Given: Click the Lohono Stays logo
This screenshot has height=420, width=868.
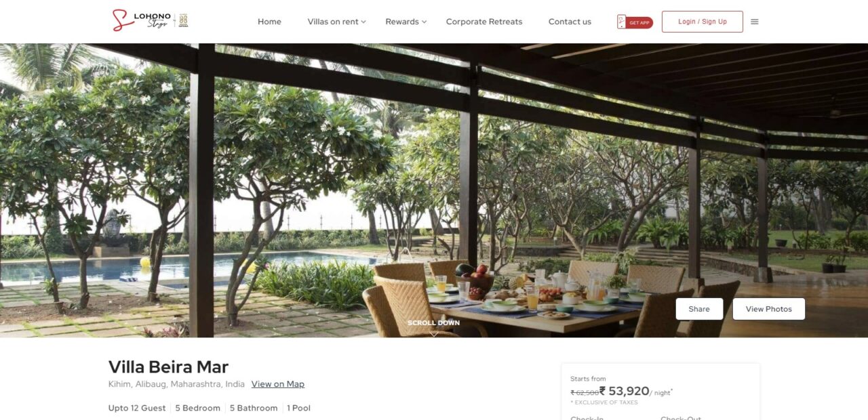Looking at the screenshot, I should pos(142,20).
